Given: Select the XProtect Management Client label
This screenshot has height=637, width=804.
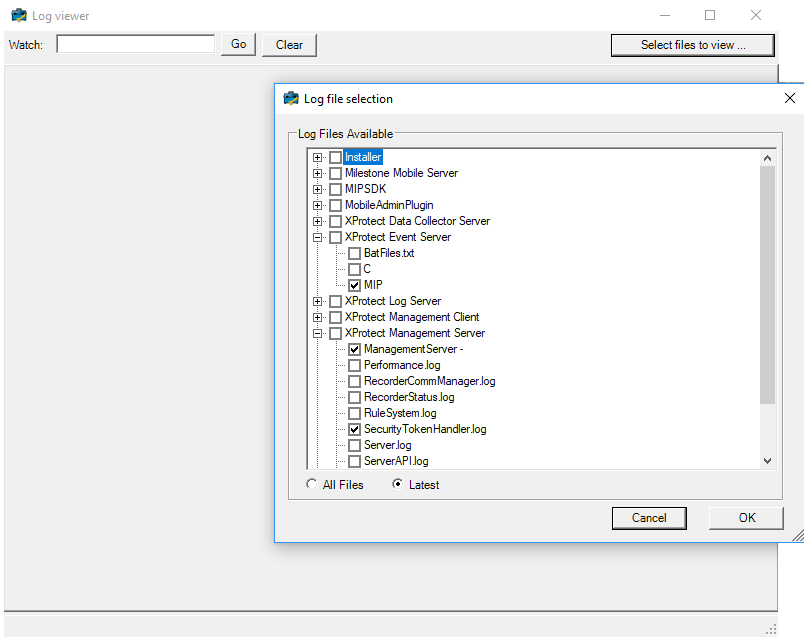Looking at the screenshot, I should tap(412, 317).
